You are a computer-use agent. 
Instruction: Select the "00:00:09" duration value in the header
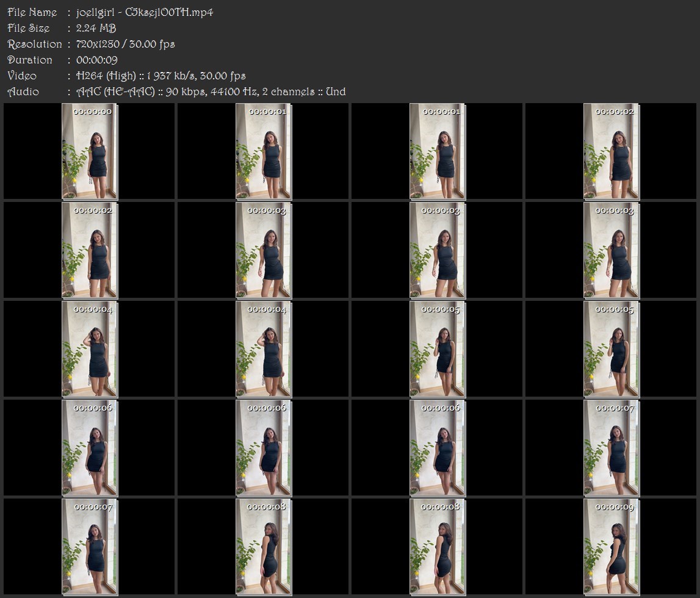pyautogui.click(x=97, y=60)
